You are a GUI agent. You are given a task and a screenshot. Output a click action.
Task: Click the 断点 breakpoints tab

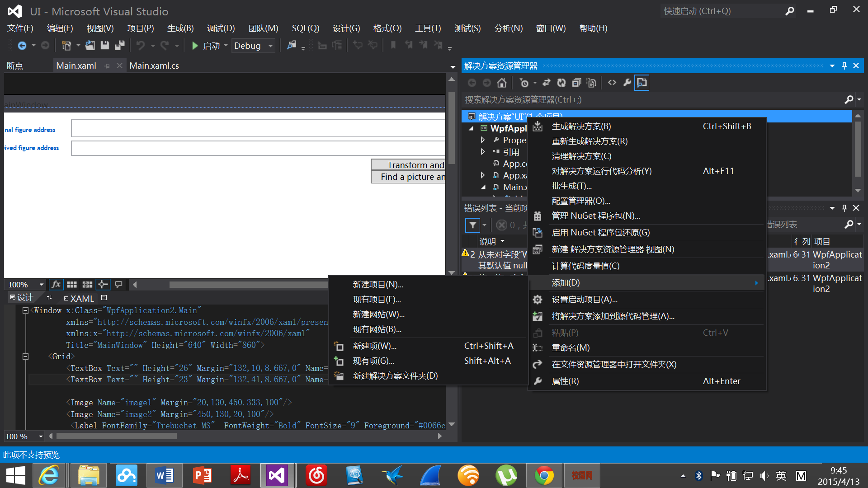[x=15, y=66]
